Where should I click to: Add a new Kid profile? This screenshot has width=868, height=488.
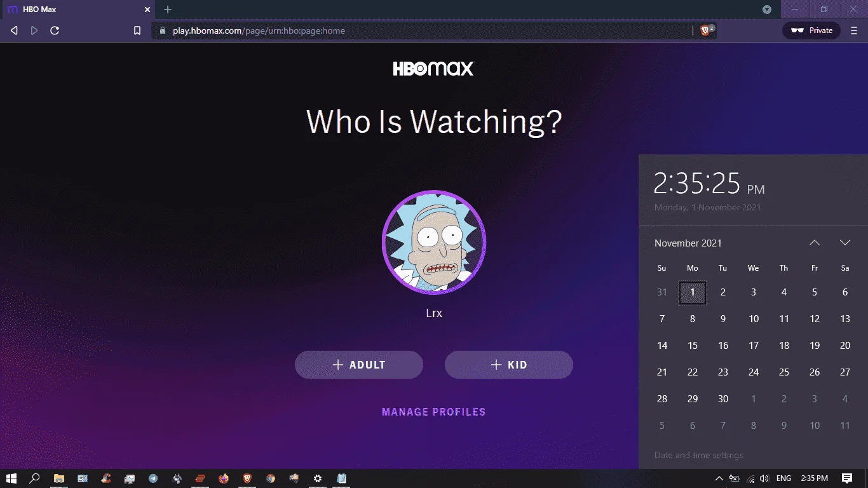coord(509,365)
